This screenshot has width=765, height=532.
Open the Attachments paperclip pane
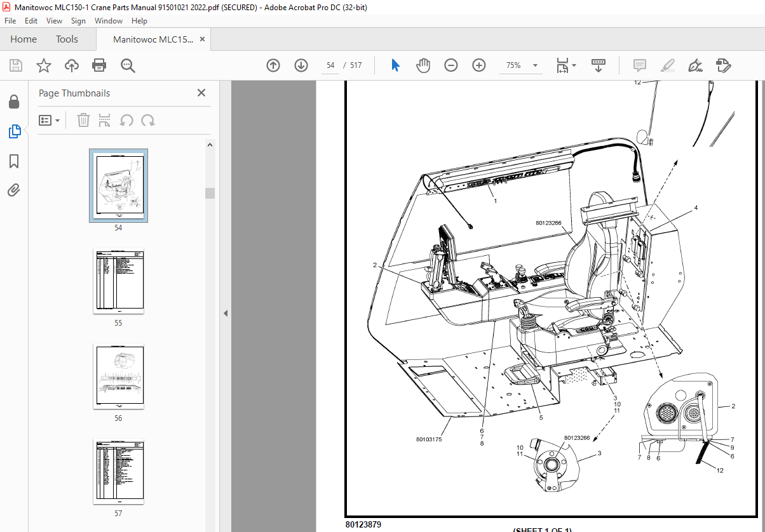14,190
